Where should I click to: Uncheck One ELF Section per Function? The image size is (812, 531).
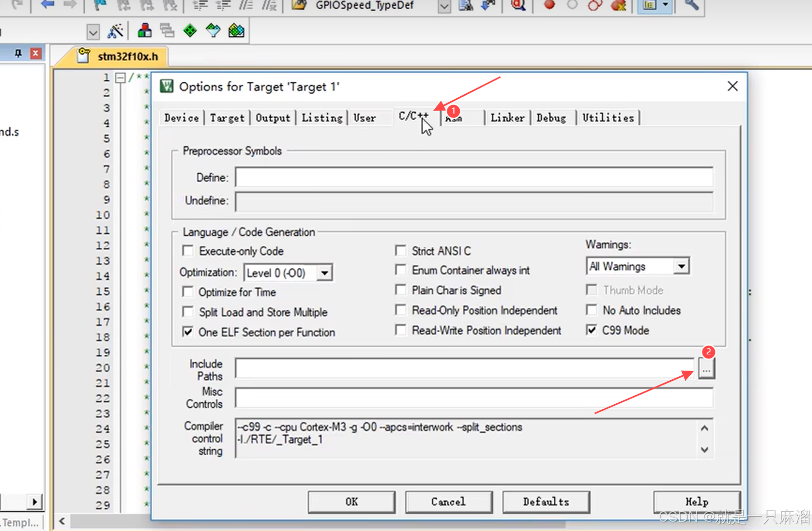(x=188, y=331)
